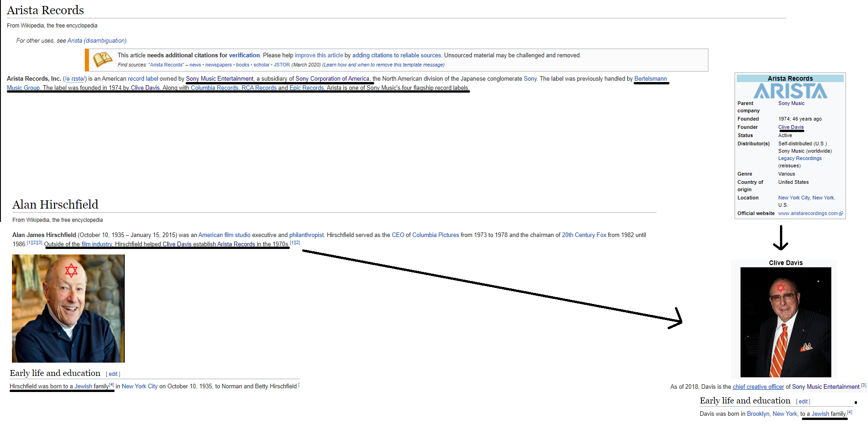Open 'Jewish' link in Davis early life
This screenshot has height=436, width=868.
pyautogui.click(x=820, y=414)
